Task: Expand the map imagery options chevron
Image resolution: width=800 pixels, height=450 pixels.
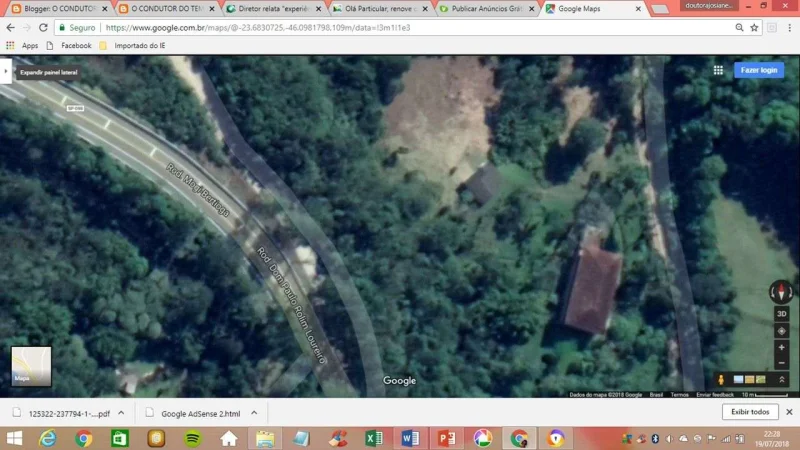Action: [782, 380]
